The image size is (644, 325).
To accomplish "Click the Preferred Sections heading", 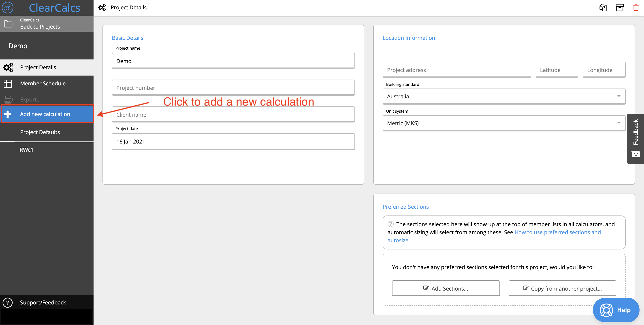I will pos(405,207).
